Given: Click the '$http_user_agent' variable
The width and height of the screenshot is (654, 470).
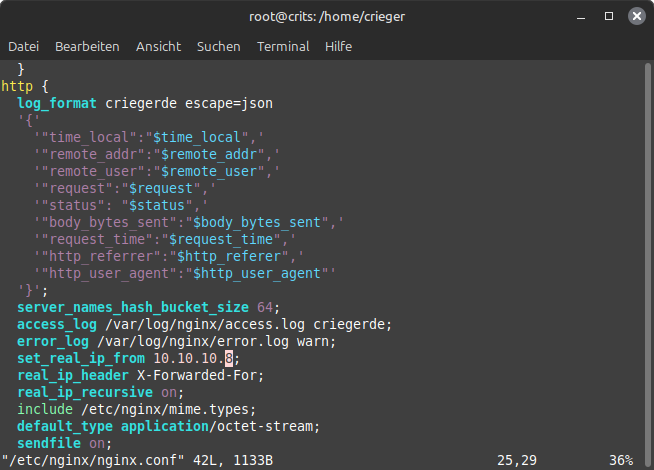Looking at the screenshot, I should pyautogui.click(x=257, y=274).
